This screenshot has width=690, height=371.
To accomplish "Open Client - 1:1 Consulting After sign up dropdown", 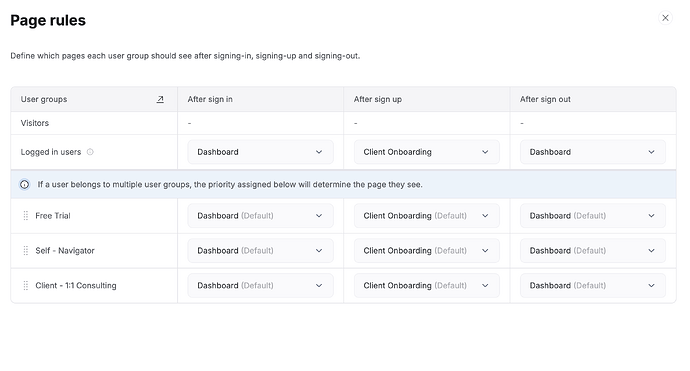I will click(427, 285).
